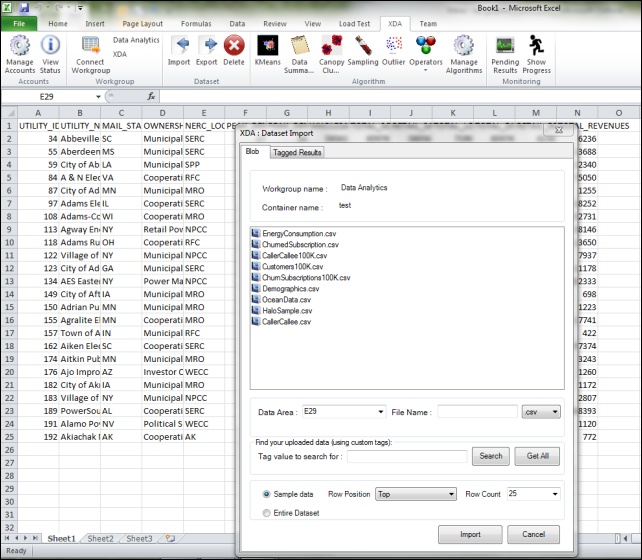Click the Get All button
The width and height of the screenshot is (642, 560).
point(537,456)
